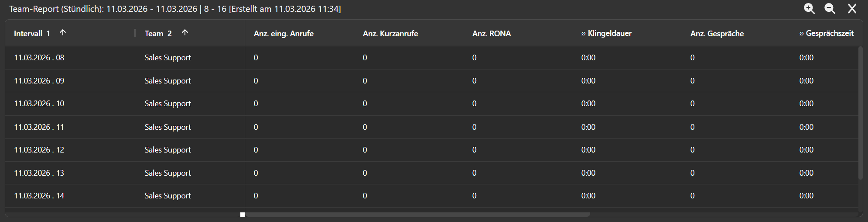
Task: Close the Team-Report window
Action: 852,9
